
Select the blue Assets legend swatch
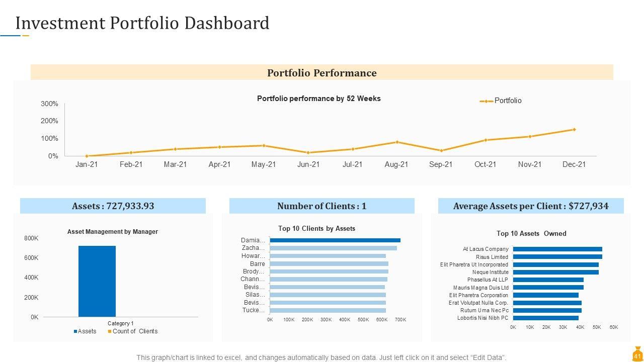coord(75,331)
